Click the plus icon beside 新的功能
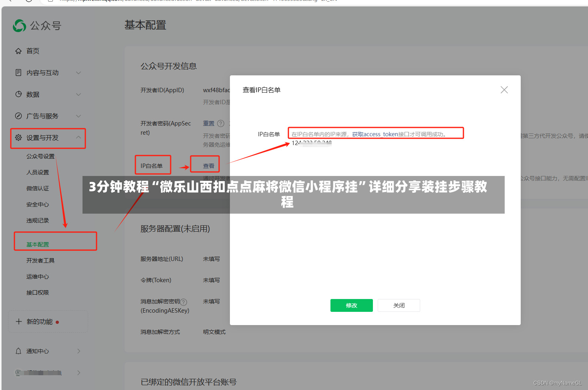 [18, 321]
